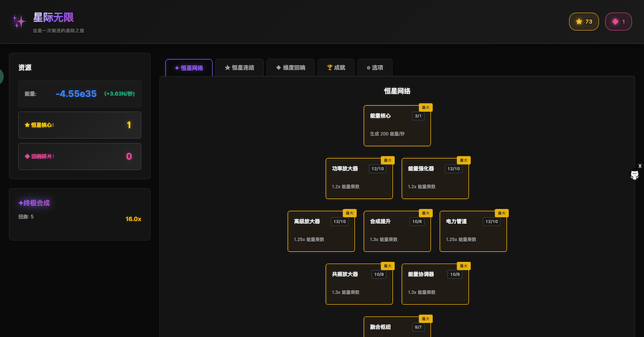Click the gold star counter showing 73
Screen dimensions: 644x337
pos(583,22)
